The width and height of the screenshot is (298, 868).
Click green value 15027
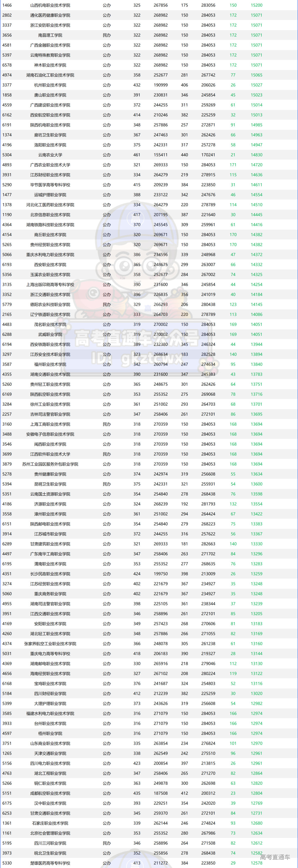click(x=256, y=85)
